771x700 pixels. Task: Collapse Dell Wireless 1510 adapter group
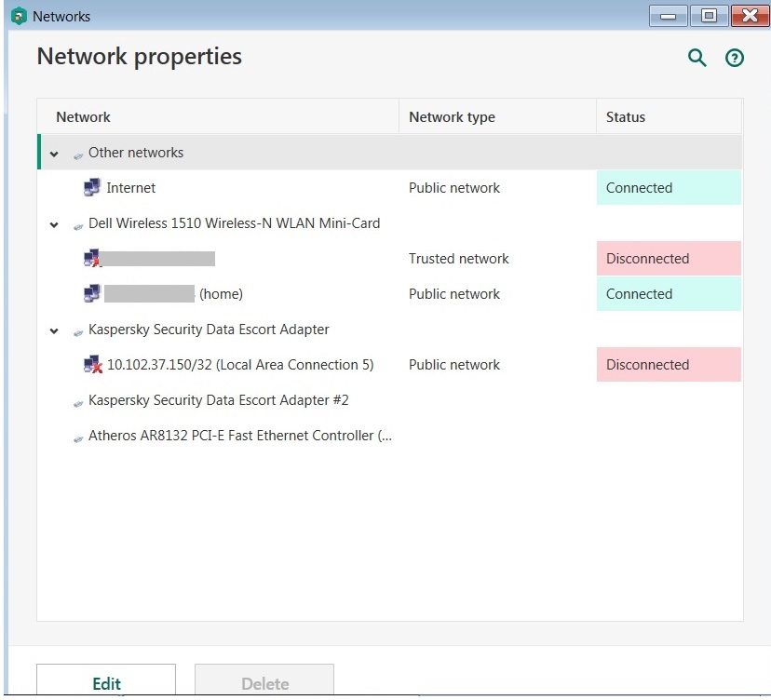click(54, 224)
